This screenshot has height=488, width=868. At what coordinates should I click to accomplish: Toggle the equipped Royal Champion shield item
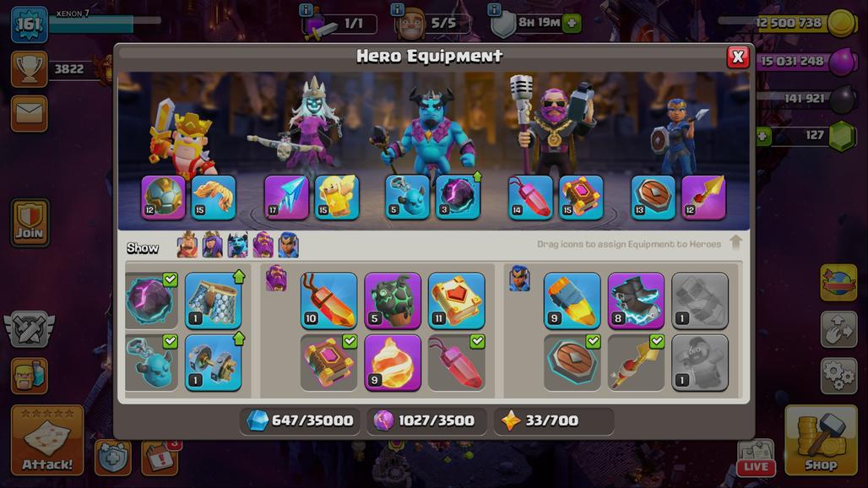tap(572, 363)
